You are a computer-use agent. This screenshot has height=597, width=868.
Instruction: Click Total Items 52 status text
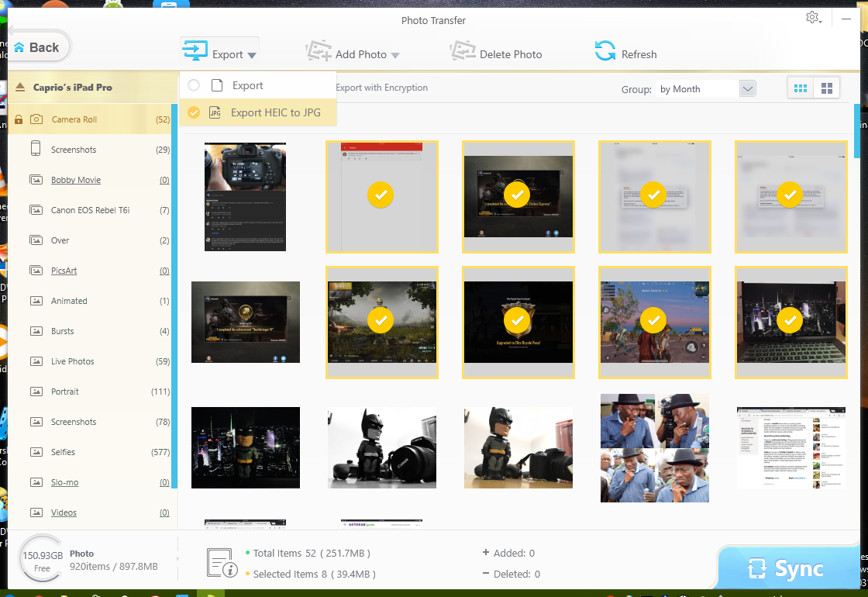(x=311, y=554)
